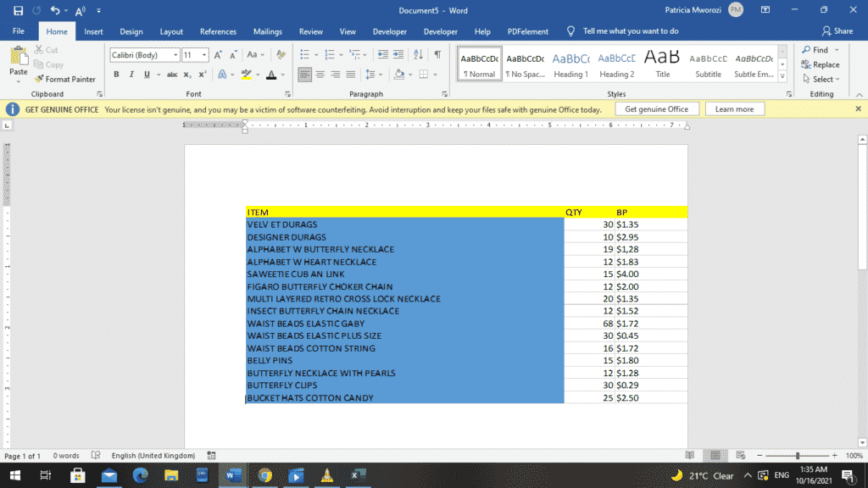The image size is (868, 488).
Task: Select the subscript icon
Action: (186, 74)
